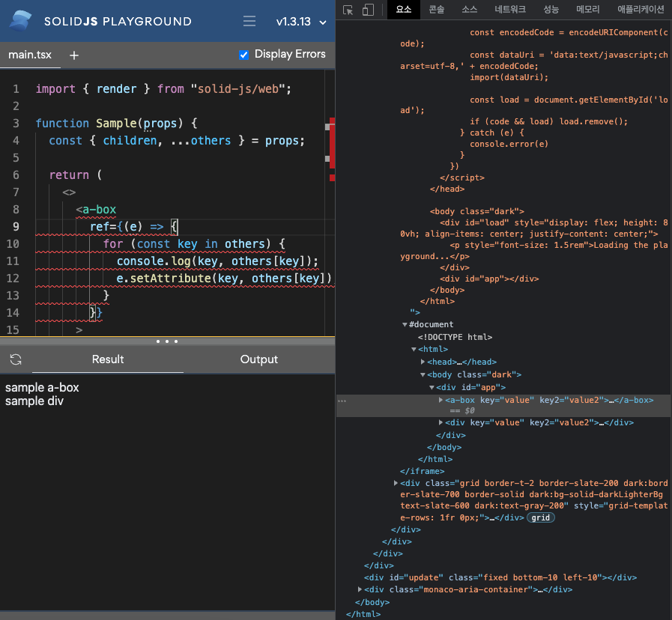This screenshot has width=672, height=620.
Task: Open the 네트워크 DevTools tab
Action: [x=510, y=10]
